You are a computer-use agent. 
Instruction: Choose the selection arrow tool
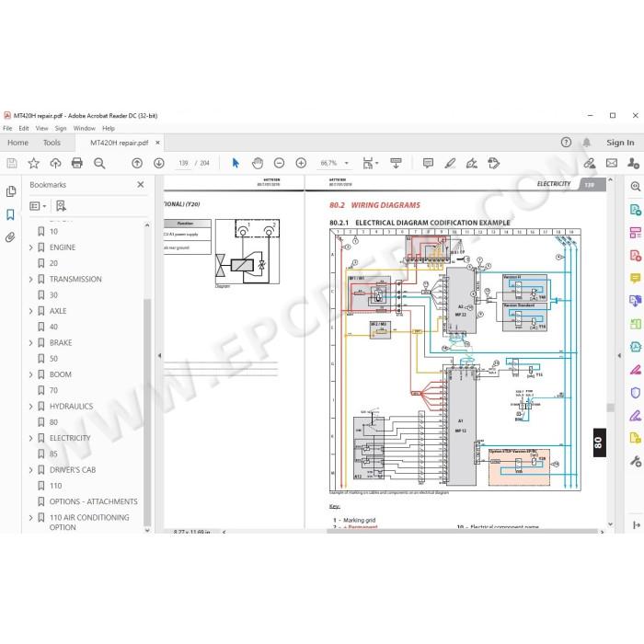click(236, 163)
